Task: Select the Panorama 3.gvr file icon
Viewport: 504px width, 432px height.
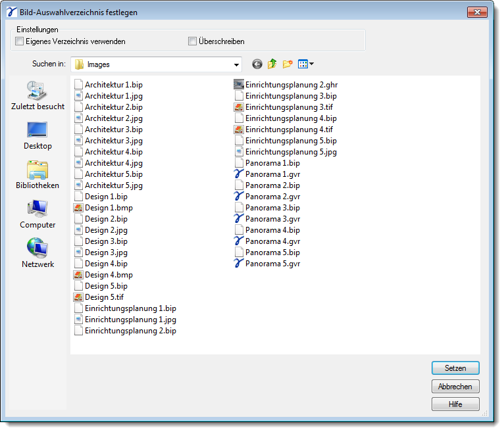Action: point(238,219)
